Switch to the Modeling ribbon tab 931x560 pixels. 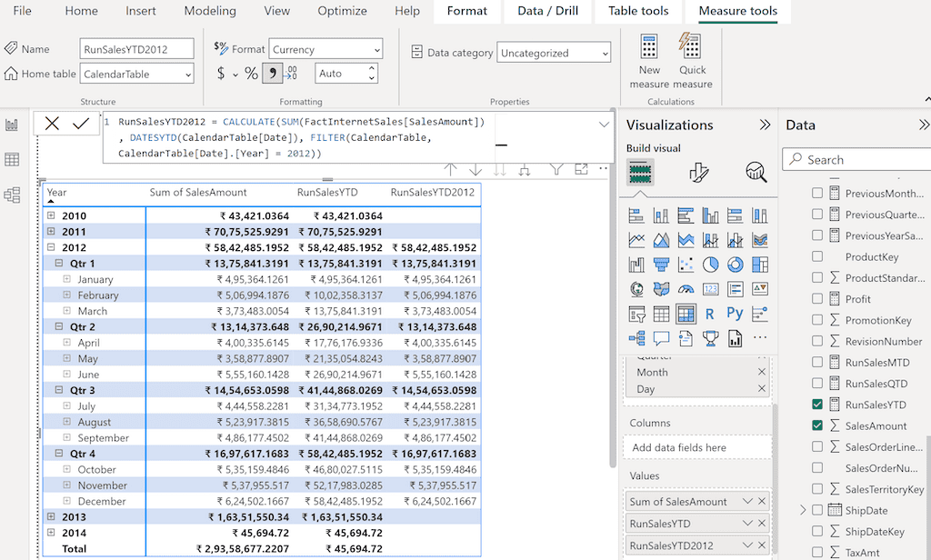(x=210, y=11)
